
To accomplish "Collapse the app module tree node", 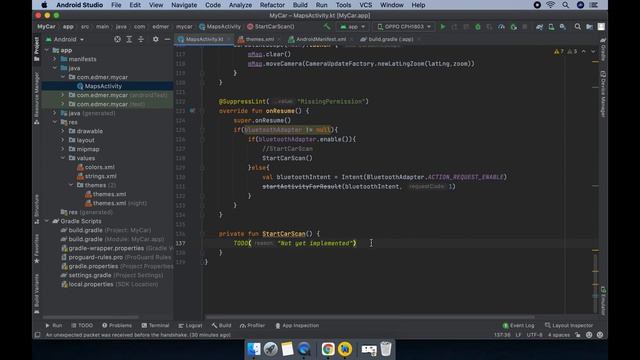I will coord(47,50).
